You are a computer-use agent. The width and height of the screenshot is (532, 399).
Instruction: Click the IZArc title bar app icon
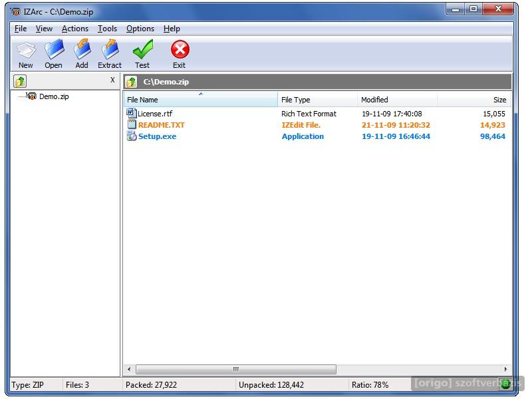15,11
